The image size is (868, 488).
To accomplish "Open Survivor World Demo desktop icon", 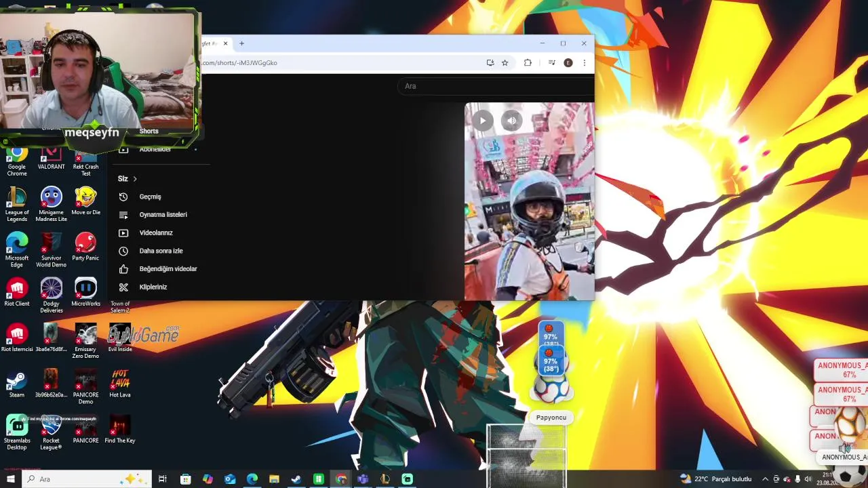I will tap(52, 250).
